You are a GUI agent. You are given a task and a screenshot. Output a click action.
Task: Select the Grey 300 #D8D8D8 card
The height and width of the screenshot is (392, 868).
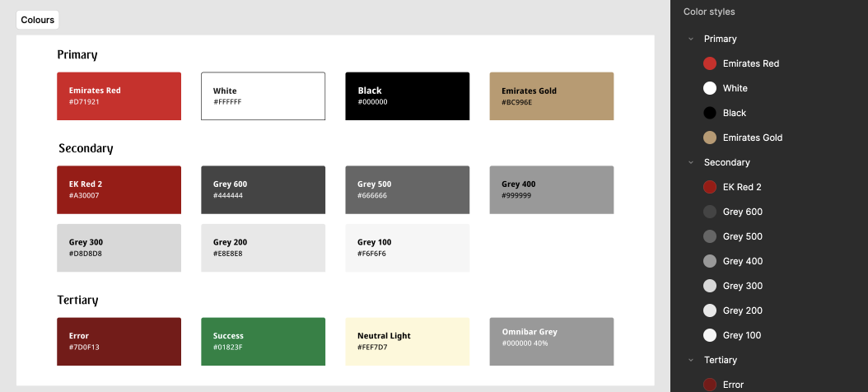(x=119, y=248)
